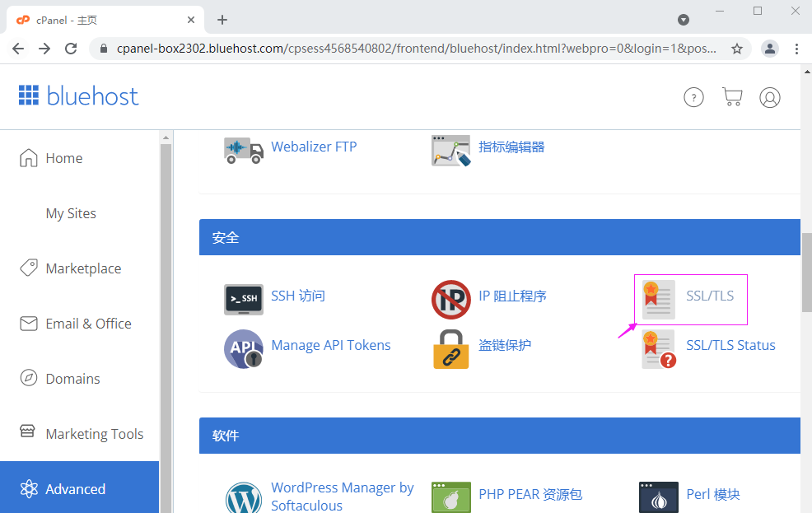Screen dimensions: 812x513
Task: Click the PHP PEAR packages icon
Action: (x=451, y=497)
